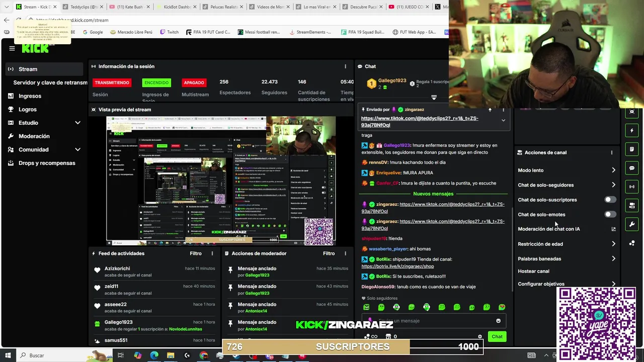Image resolution: width=644 pixels, height=362 pixels.
Task: Toggle Chat de solo-emotes switch
Action: click(x=610, y=214)
